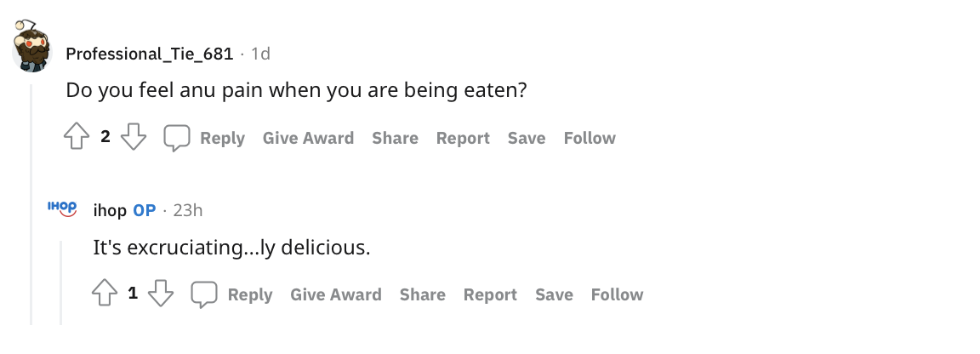980x354 pixels.
Task: Open Professional_Tie_681's avatar
Action: (34, 49)
